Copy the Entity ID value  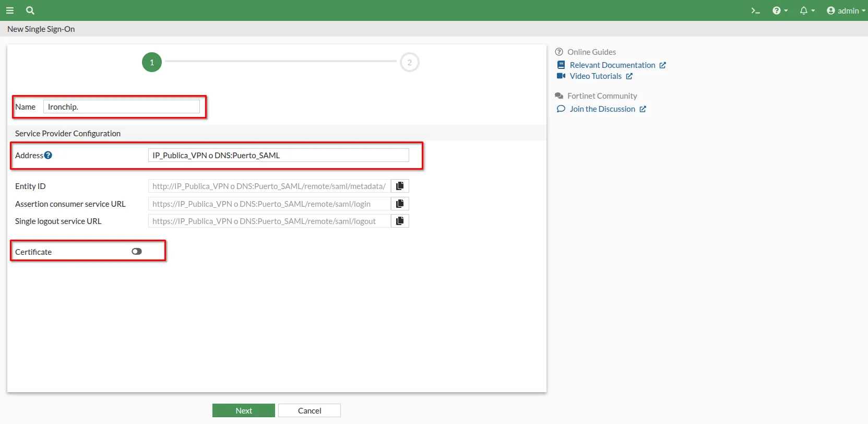pyautogui.click(x=400, y=186)
